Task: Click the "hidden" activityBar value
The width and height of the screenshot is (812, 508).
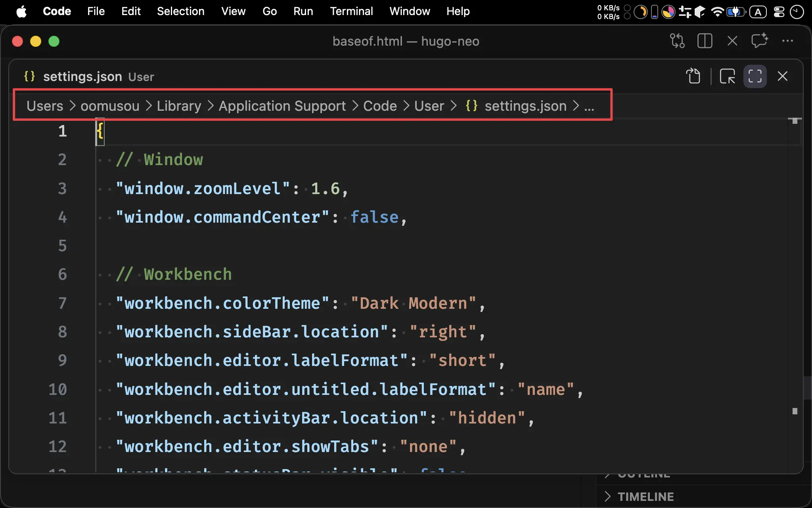Action: click(x=487, y=418)
